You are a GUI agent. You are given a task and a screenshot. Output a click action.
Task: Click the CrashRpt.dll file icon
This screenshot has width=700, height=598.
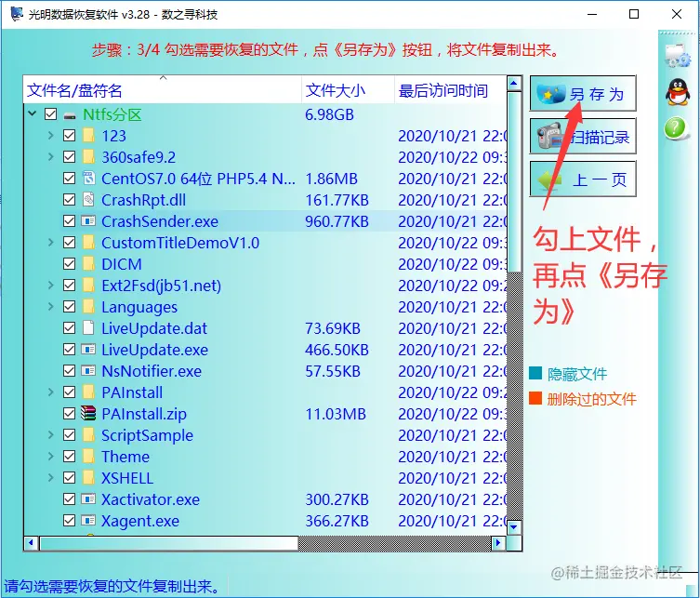(88, 200)
